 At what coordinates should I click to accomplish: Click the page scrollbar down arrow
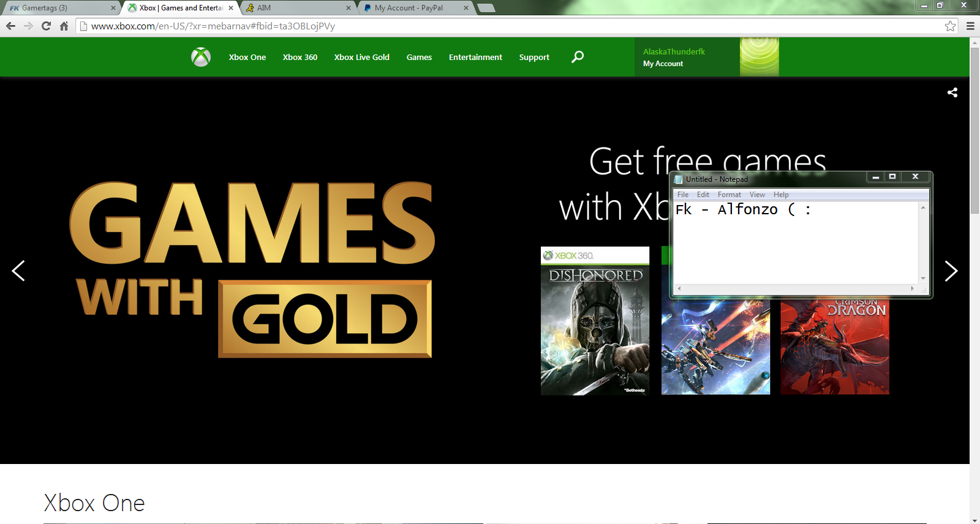pyautogui.click(x=974, y=520)
